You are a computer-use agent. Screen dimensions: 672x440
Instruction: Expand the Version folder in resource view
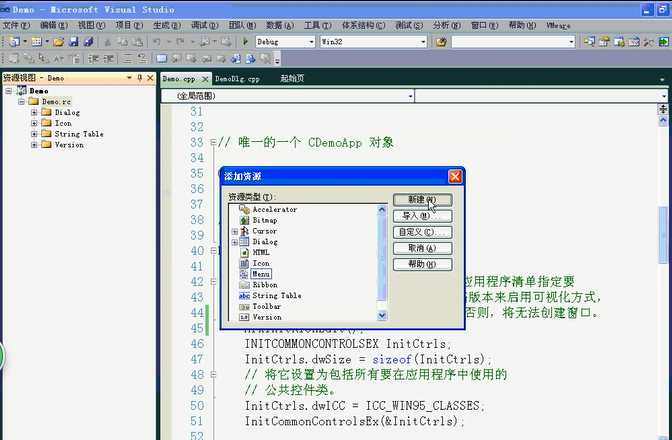pyautogui.click(x=34, y=145)
